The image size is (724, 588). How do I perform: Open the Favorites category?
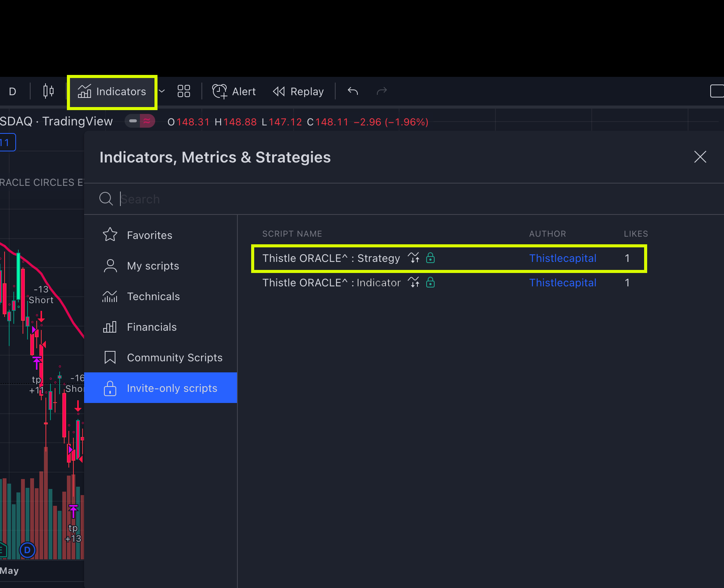(x=161, y=235)
